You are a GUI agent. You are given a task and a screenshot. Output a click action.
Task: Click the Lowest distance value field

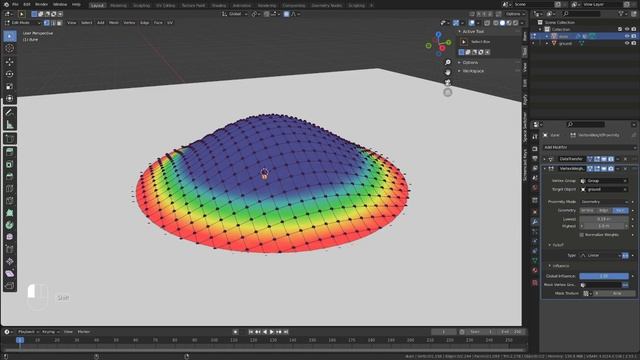604,219
